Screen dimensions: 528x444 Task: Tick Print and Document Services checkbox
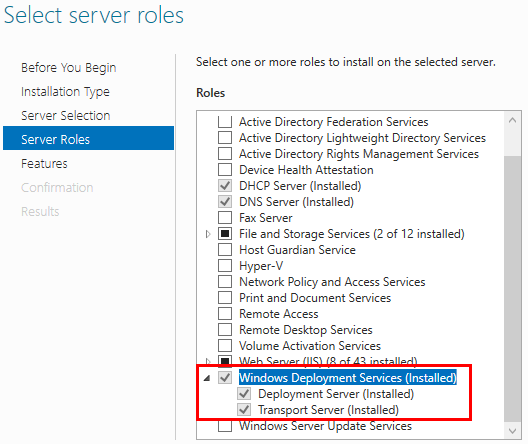225,298
